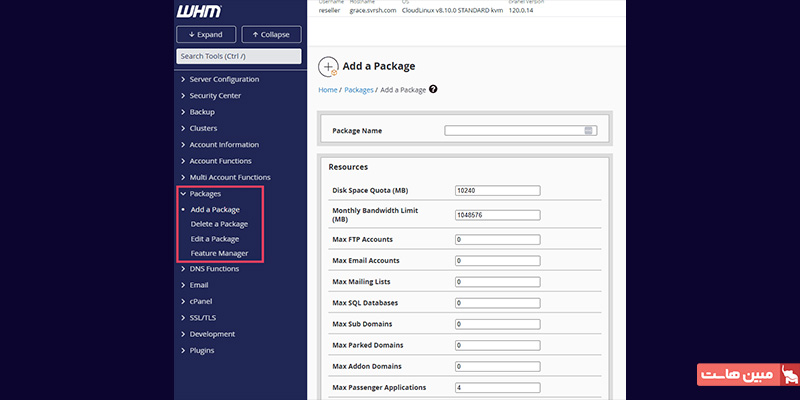Expand DNS Functions section

coord(214,268)
